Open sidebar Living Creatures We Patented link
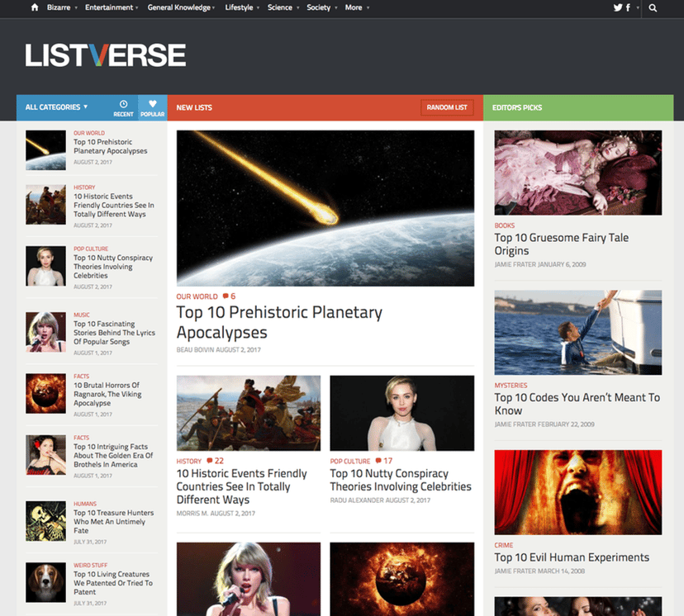The image size is (684, 616). point(113,583)
